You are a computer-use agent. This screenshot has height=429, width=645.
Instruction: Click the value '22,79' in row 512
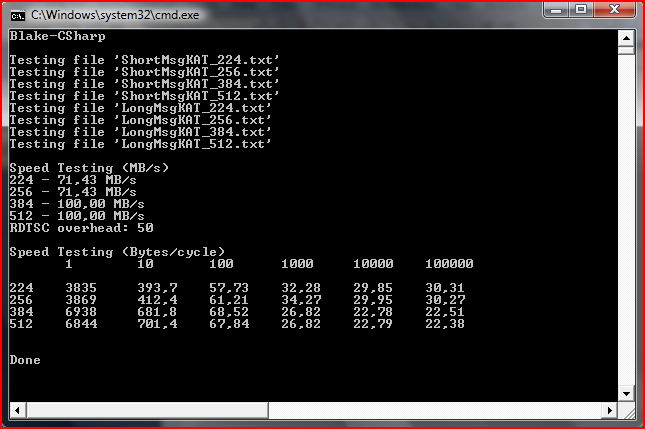(373, 324)
